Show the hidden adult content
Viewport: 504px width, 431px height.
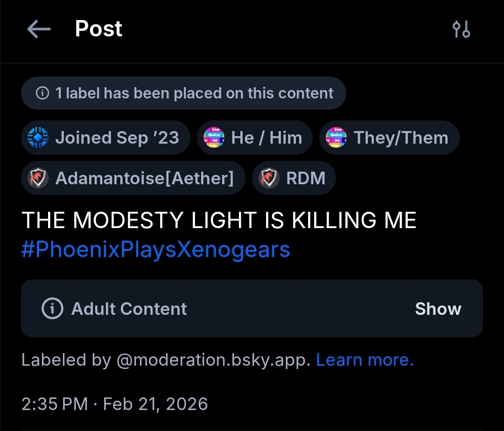pos(438,309)
